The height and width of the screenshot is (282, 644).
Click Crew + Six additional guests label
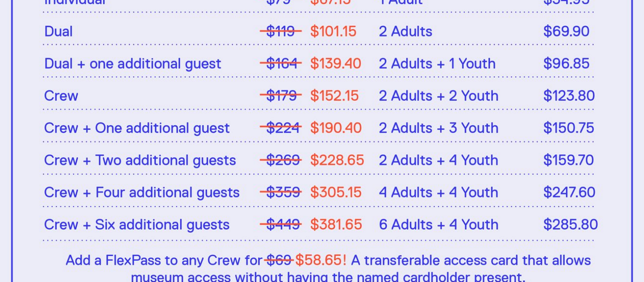(x=137, y=225)
